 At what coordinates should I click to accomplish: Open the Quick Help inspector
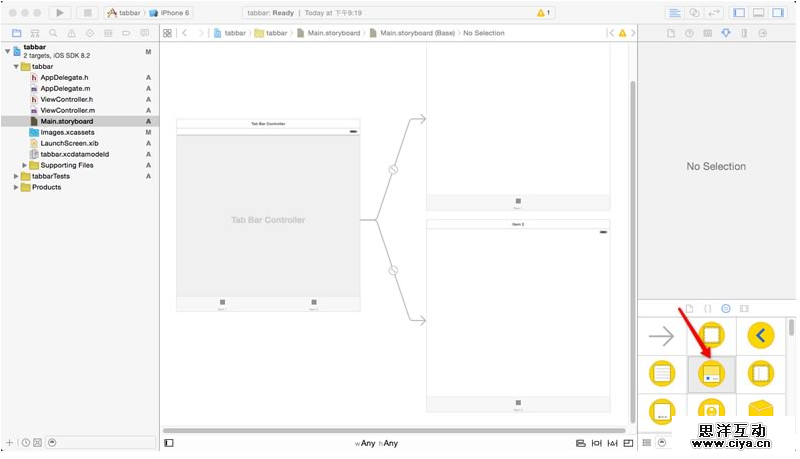689,33
